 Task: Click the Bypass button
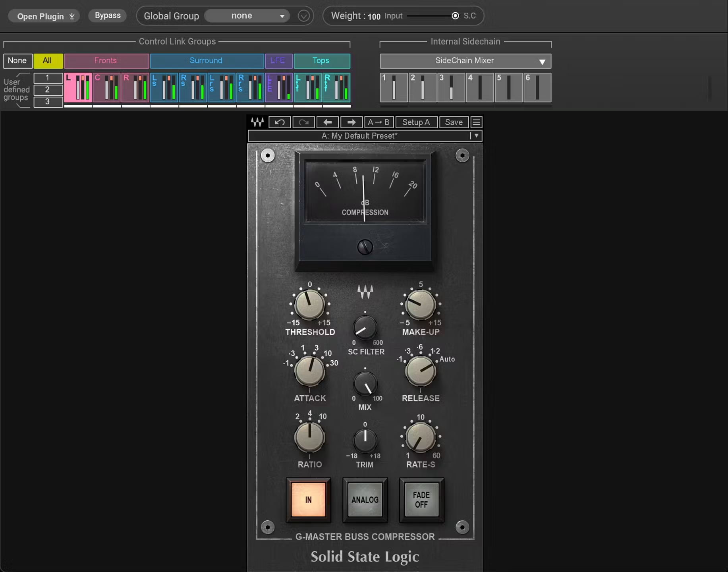[x=107, y=15]
